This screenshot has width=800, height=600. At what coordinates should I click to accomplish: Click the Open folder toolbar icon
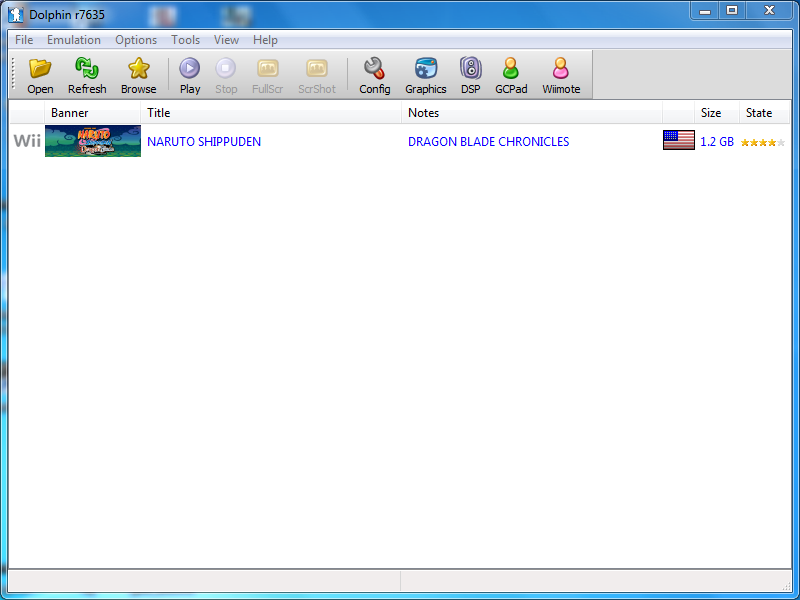(40, 68)
